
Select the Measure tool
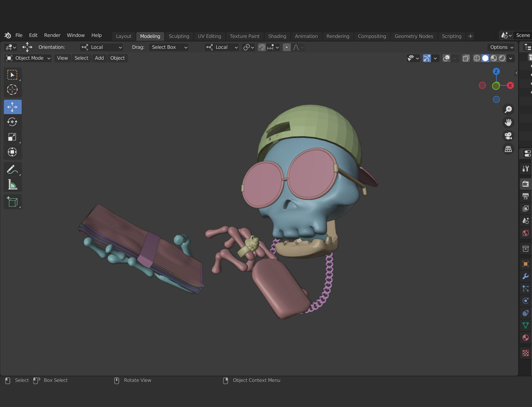(x=12, y=185)
